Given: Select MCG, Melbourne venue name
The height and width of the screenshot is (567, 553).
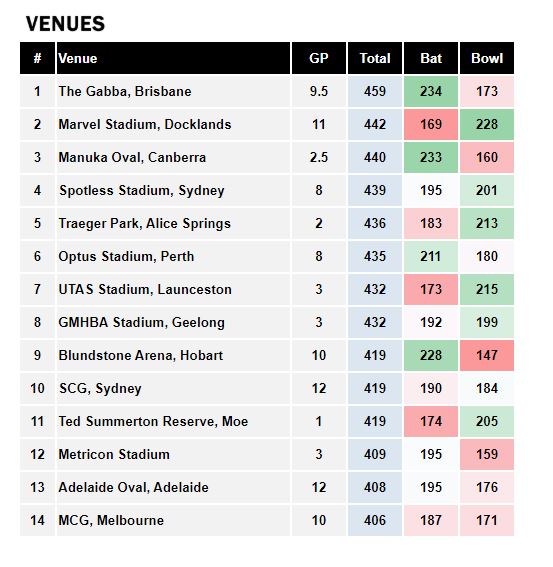Looking at the screenshot, I should pyautogui.click(x=111, y=520).
